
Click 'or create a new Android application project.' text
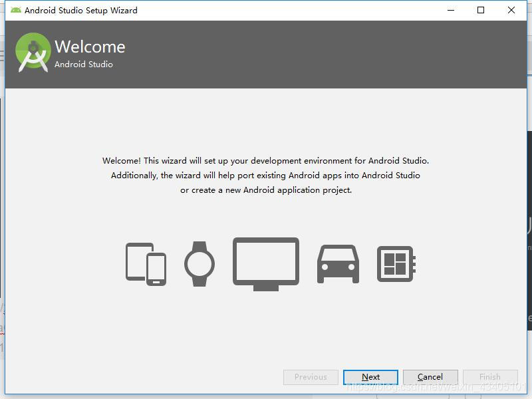[x=266, y=190]
